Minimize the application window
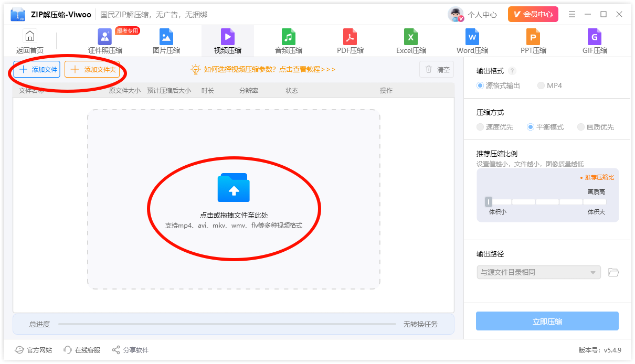This screenshot has width=635, height=364. [x=588, y=14]
